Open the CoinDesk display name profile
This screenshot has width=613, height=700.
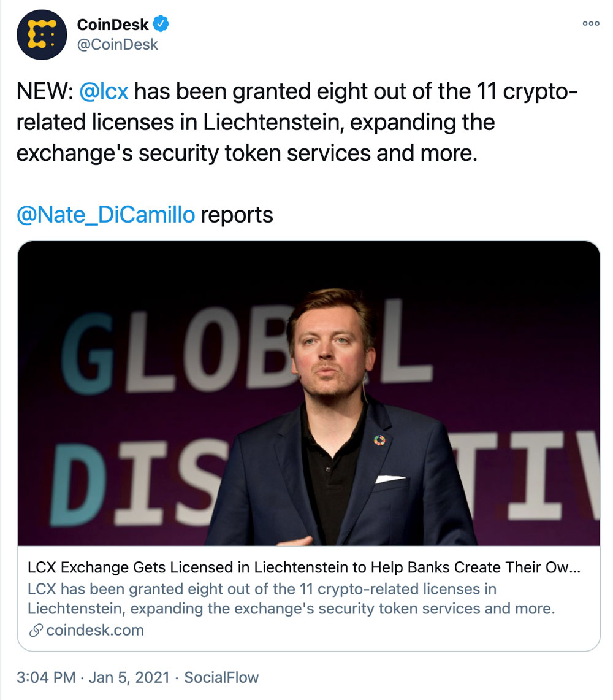pos(113,25)
